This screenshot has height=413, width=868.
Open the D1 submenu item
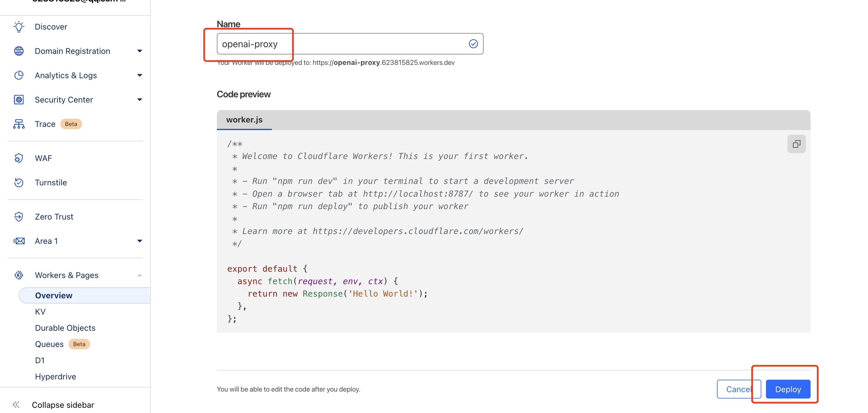[x=40, y=360]
